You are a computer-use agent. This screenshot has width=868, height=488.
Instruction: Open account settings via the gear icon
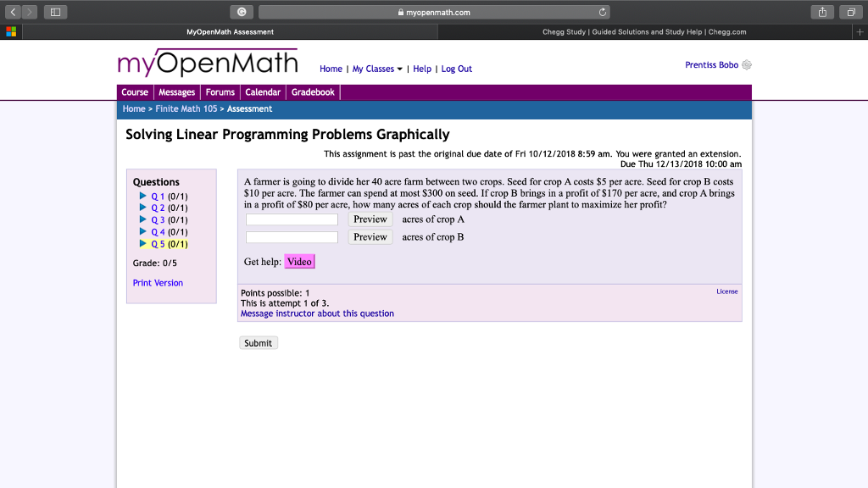pyautogui.click(x=746, y=64)
